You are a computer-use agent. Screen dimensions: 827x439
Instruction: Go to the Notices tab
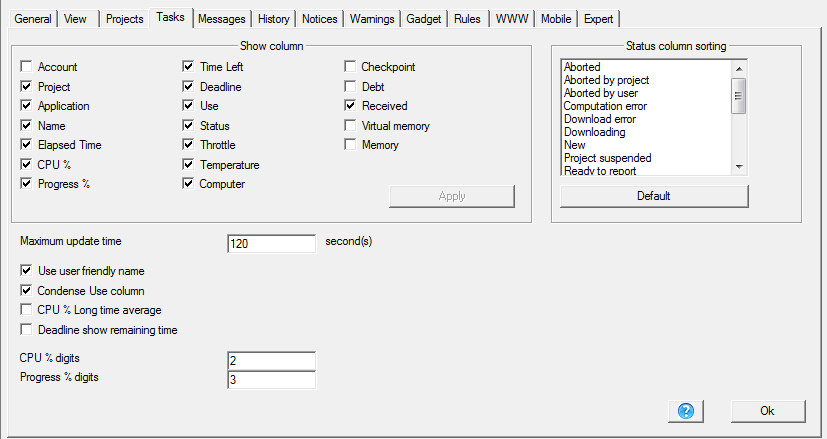click(320, 19)
